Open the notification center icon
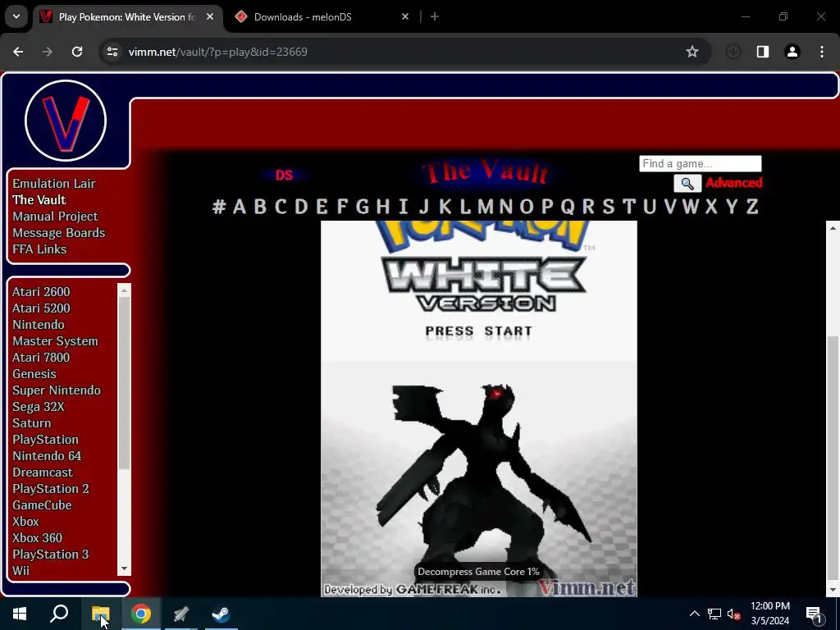Image resolution: width=840 pixels, height=630 pixels. pyautogui.click(x=815, y=615)
